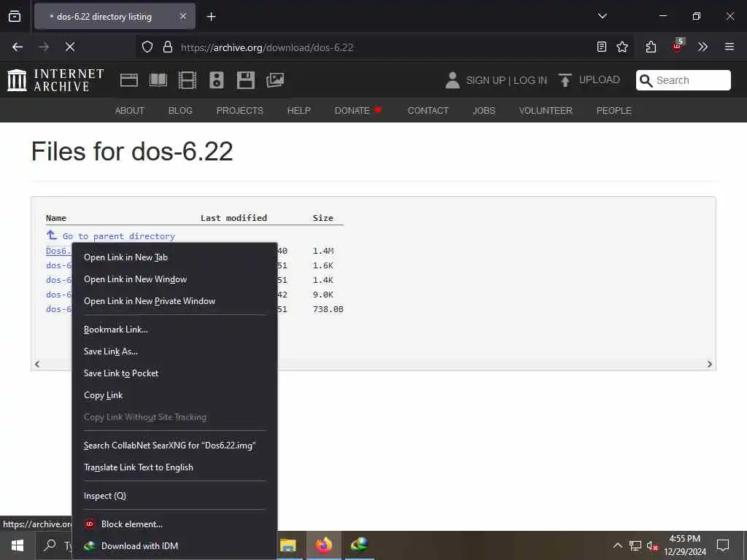Click the muted volume tray icon

(x=652, y=545)
